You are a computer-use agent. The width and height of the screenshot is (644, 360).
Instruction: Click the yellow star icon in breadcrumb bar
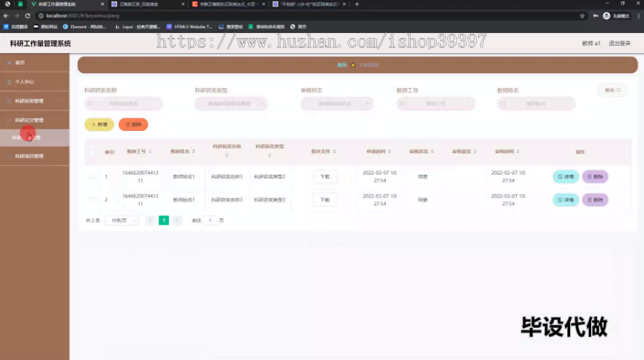(353, 65)
